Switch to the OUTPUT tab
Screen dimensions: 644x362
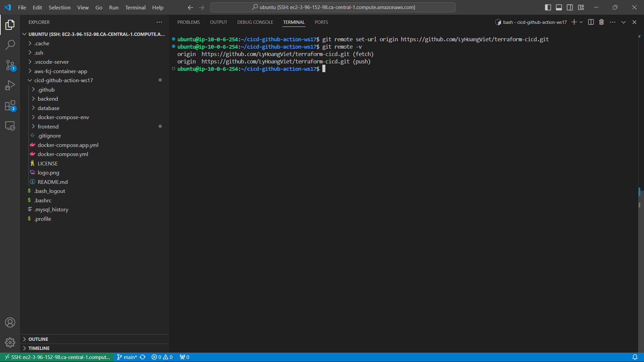point(218,22)
